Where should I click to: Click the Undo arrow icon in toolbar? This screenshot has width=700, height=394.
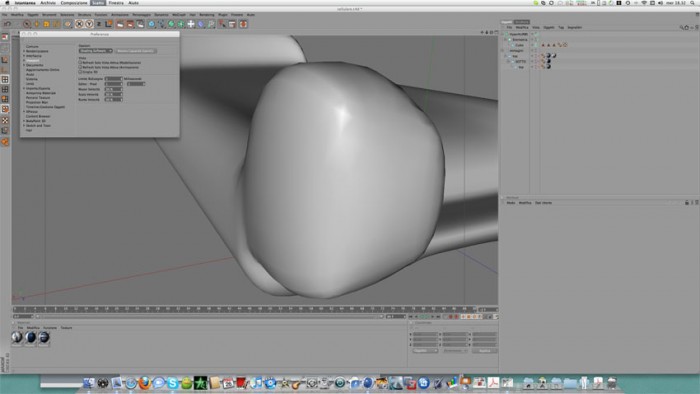coord(7,24)
